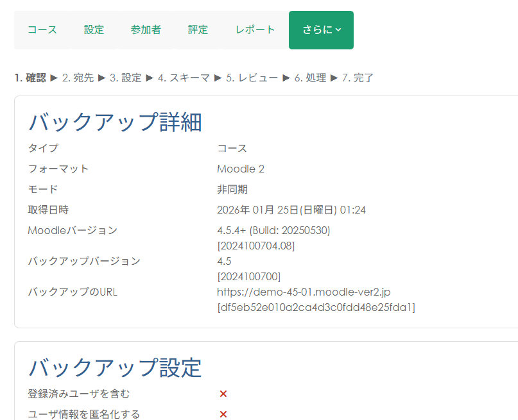Open the コース tab

point(42,29)
